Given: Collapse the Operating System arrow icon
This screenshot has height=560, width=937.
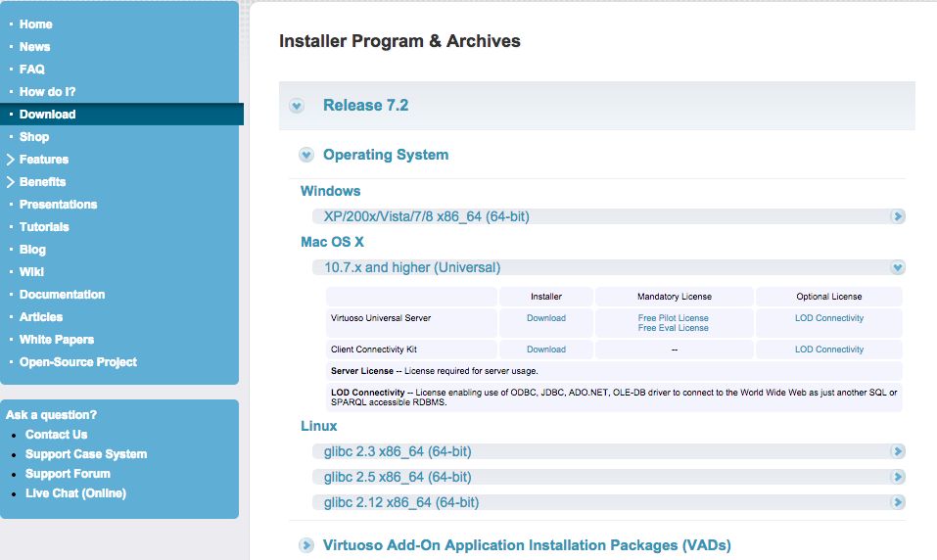Looking at the screenshot, I should 305,156.
